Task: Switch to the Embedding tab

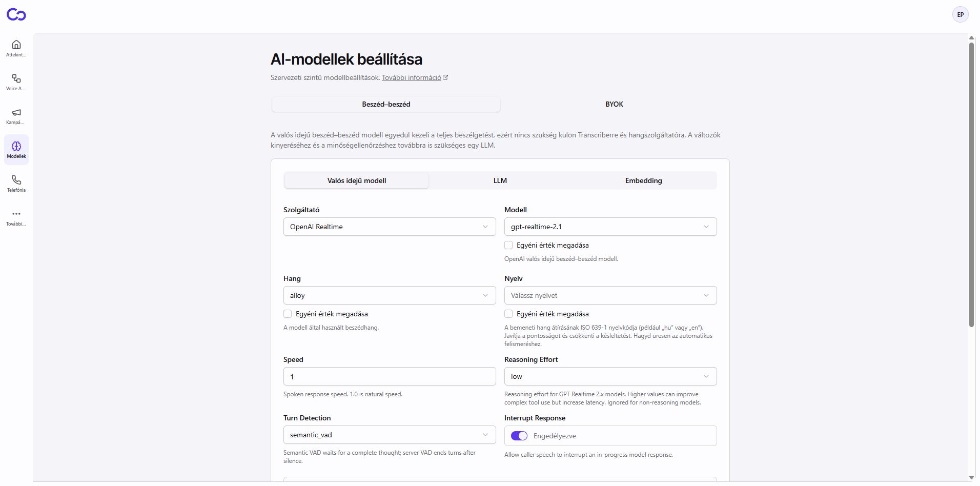Action: pos(644,180)
